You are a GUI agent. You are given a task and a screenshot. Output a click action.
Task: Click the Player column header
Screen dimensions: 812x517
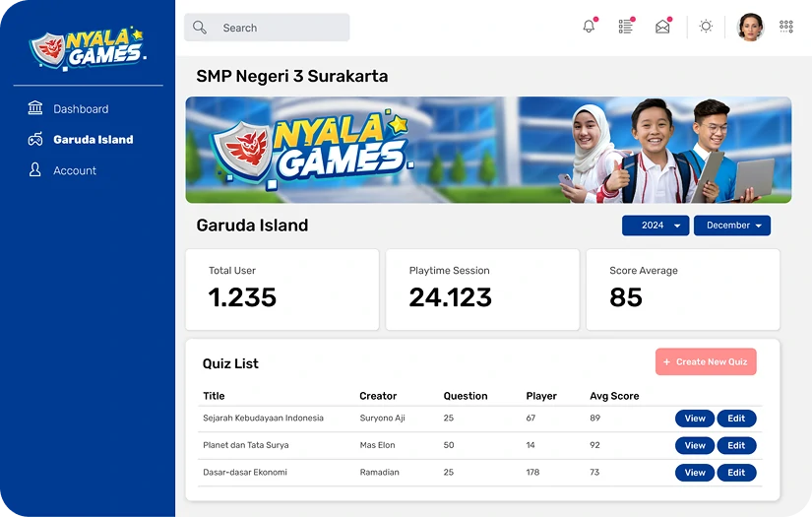pyautogui.click(x=541, y=396)
